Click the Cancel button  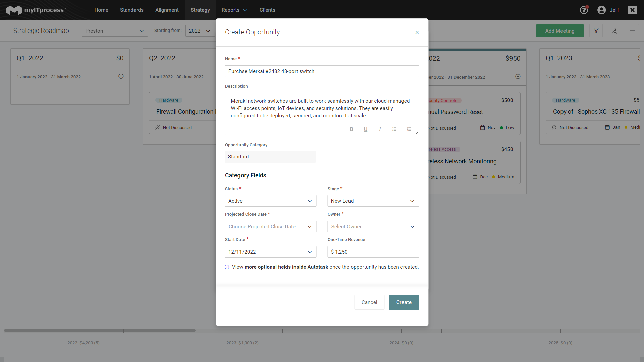pyautogui.click(x=369, y=302)
